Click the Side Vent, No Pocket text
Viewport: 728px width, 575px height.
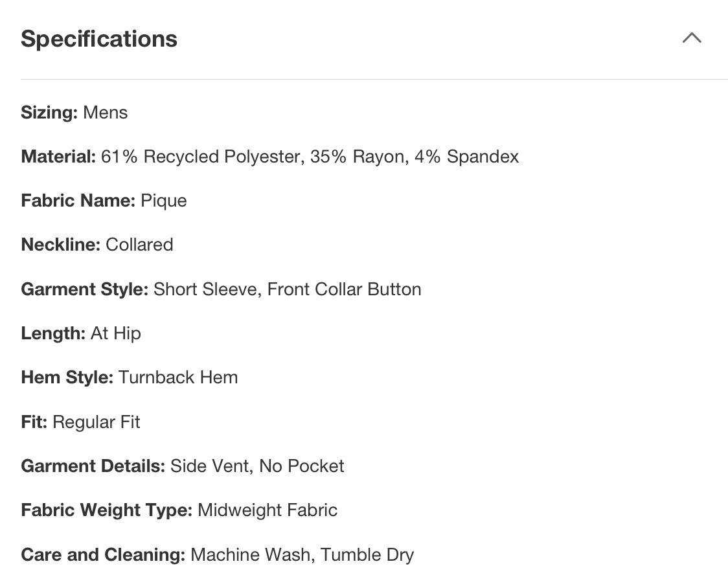(257, 466)
